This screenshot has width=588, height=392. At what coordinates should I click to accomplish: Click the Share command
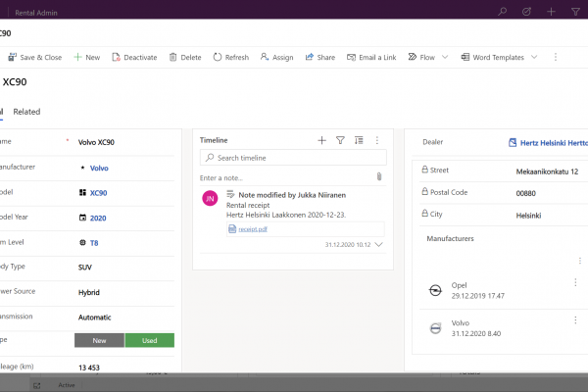click(320, 57)
